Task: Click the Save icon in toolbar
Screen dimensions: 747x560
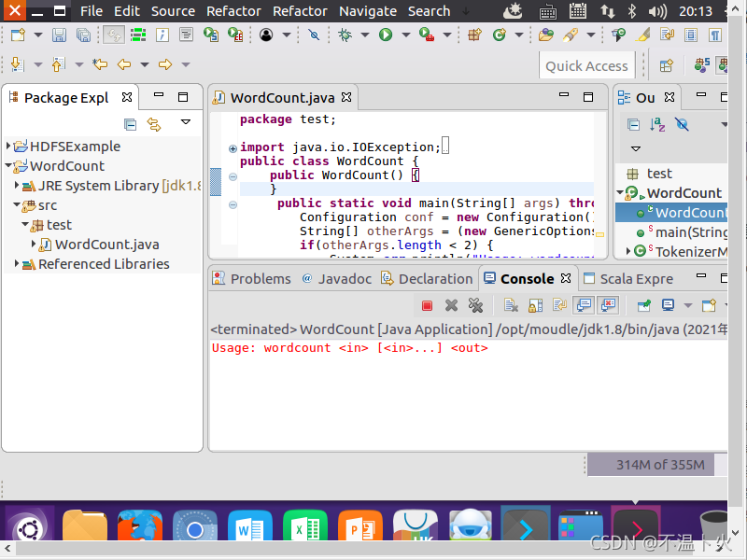Action: [59, 35]
